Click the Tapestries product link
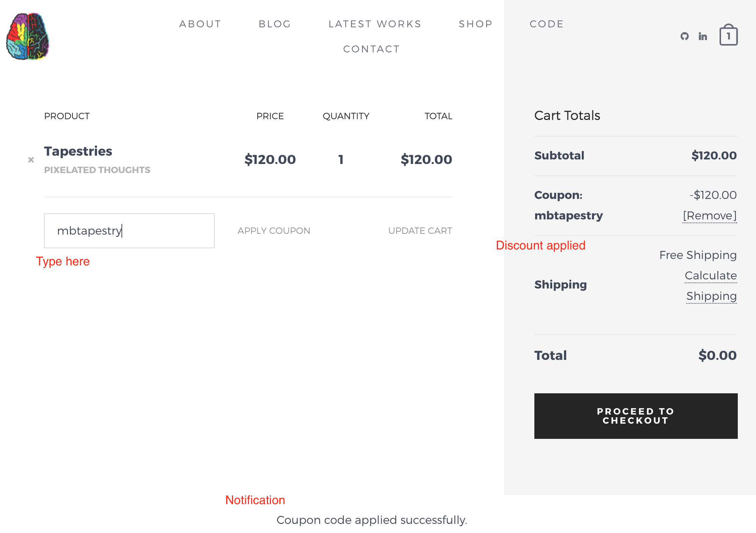 coord(78,151)
